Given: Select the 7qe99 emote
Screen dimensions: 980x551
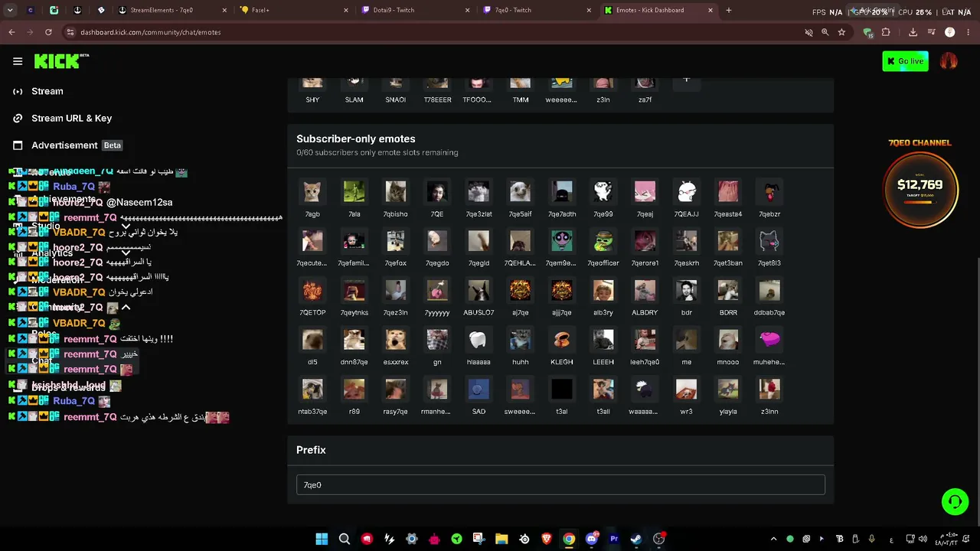Looking at the screenshot, I should (x=603, y=191).
